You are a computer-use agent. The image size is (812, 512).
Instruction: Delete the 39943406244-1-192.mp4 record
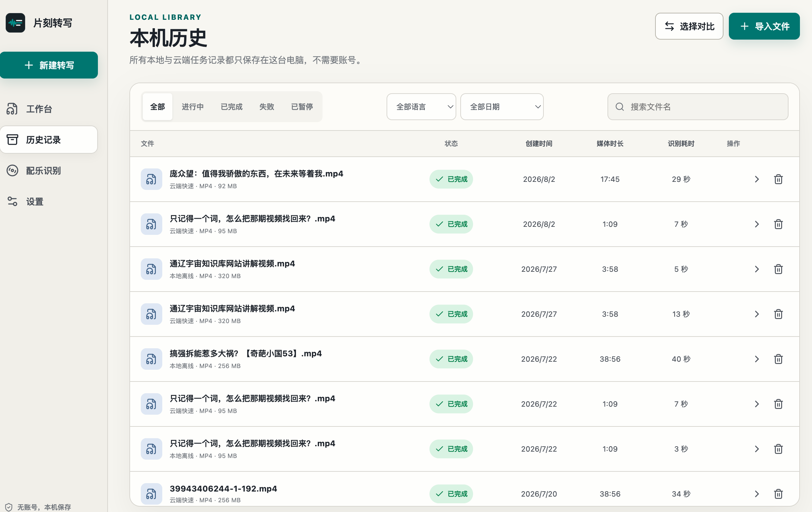pyautogui.click(x=778, y=494)
